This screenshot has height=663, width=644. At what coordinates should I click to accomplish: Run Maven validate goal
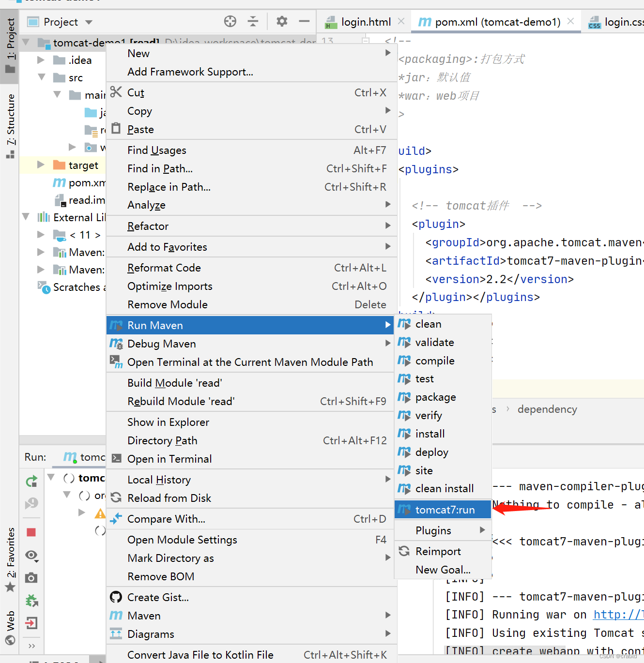[x=443, y=342]
